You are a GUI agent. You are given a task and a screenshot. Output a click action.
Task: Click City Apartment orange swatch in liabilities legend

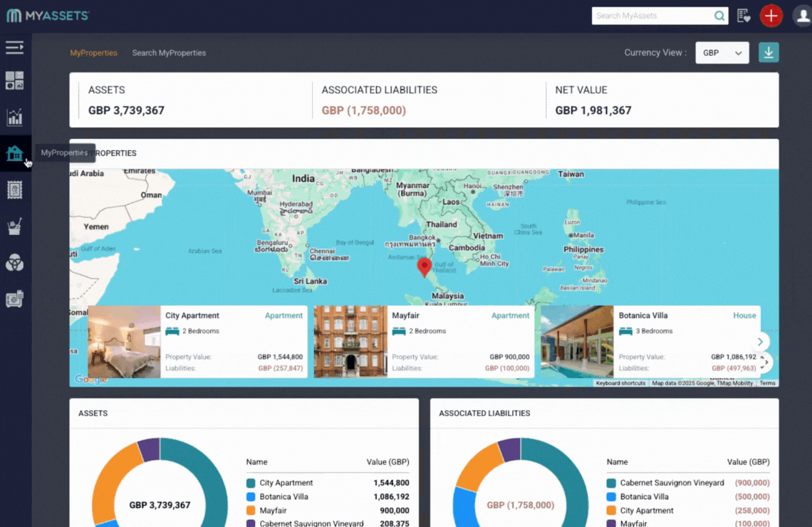611,511
